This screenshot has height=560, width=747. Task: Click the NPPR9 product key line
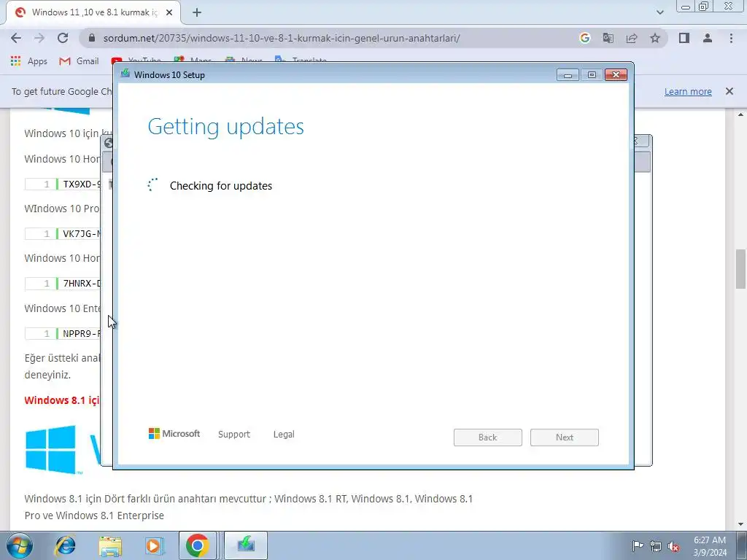point(63,333)
